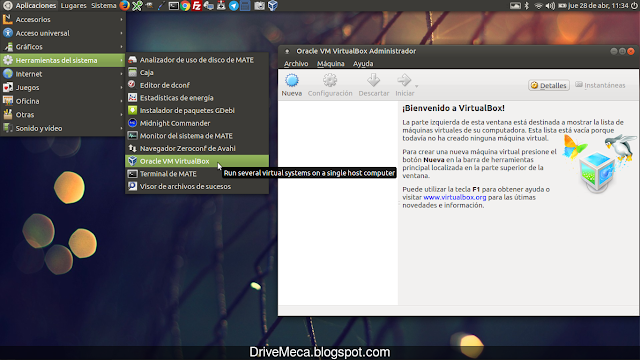640x360 pixels.
Task: Open Terminal de MATE from submenu
Action: coord(197,173)
